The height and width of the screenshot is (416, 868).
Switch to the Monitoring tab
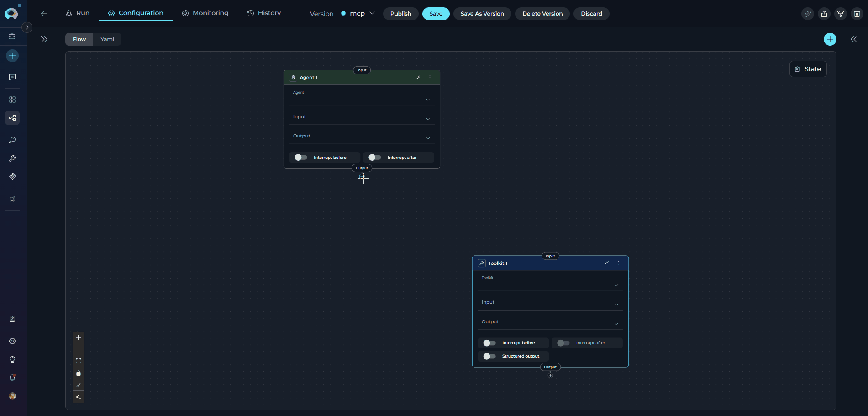point(205,13)
